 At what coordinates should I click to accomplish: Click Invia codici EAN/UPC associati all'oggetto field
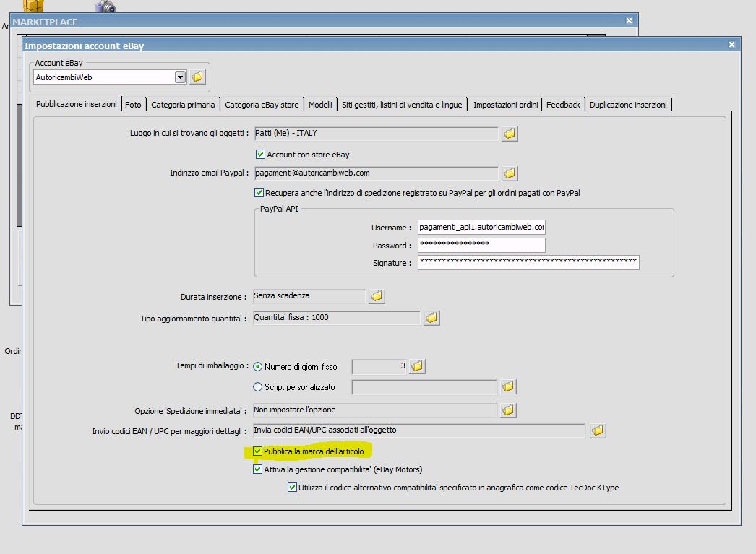[x=419, y=430]
